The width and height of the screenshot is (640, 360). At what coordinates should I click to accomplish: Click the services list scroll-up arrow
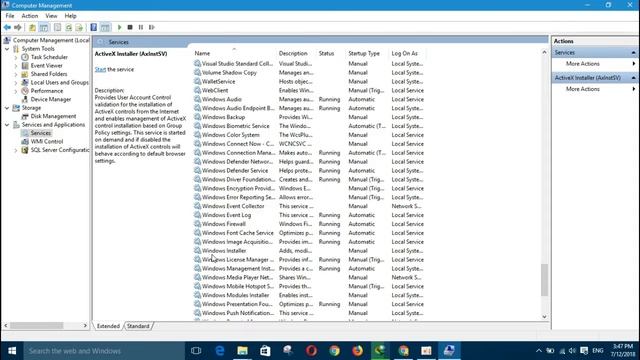point(544,52)
